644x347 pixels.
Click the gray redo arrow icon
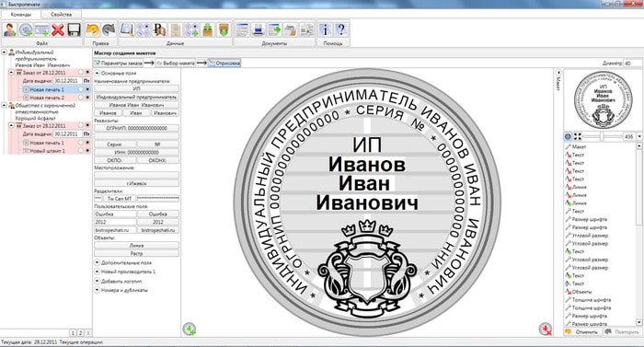109,30
